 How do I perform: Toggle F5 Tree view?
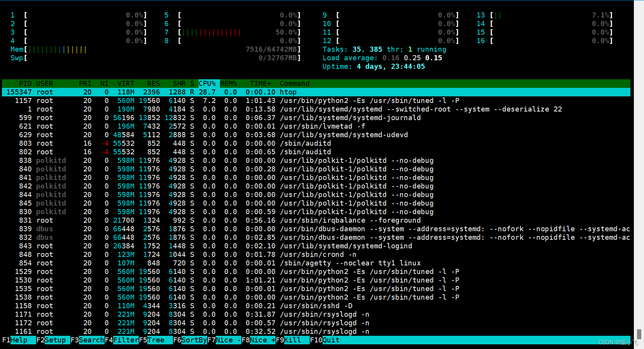(156, 340)
